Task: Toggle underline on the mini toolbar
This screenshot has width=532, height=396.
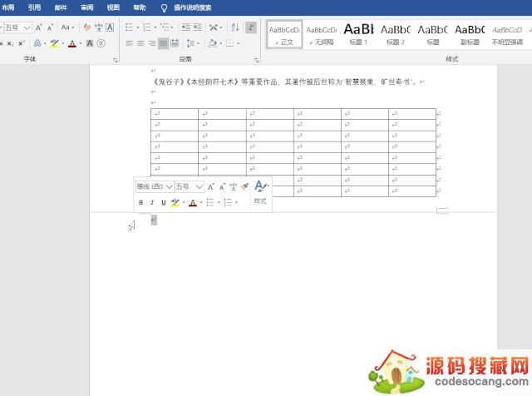Action: click(x=164, y=202)
